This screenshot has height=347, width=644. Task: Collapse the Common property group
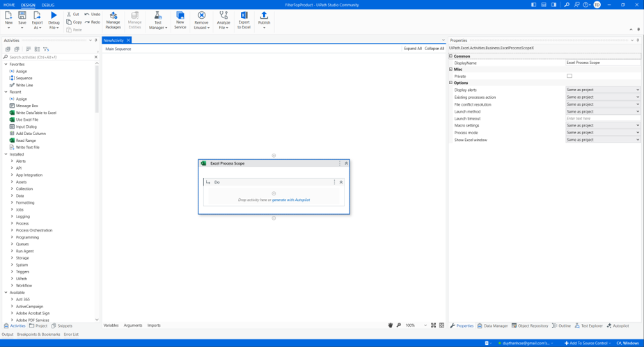[451, 56]
